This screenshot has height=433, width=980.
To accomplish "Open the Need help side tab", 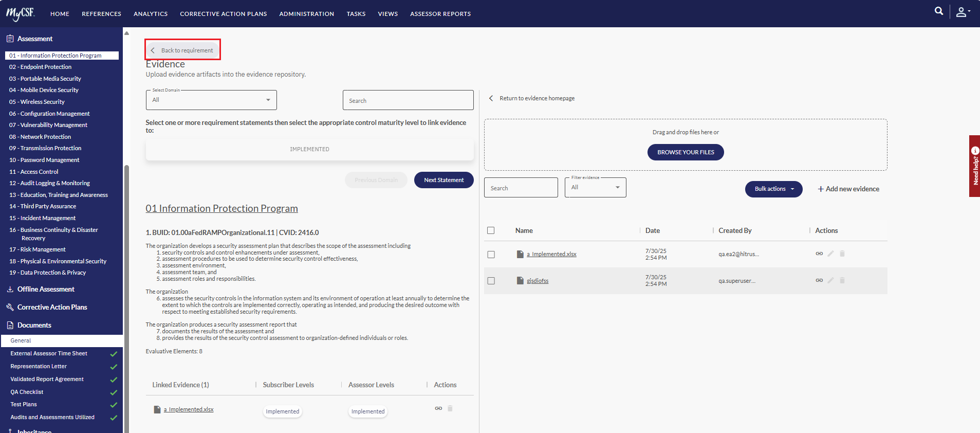I will click(x=974, y=166).
